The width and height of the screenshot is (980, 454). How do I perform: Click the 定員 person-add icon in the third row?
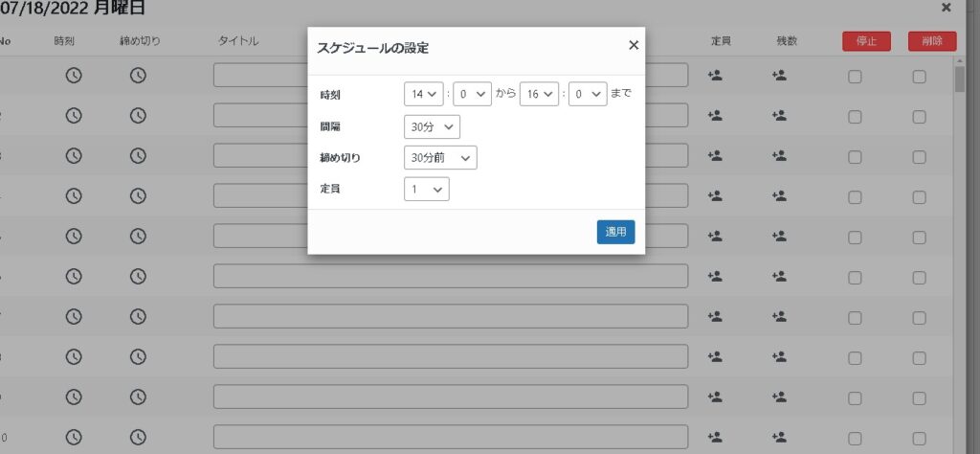point(714,155)
